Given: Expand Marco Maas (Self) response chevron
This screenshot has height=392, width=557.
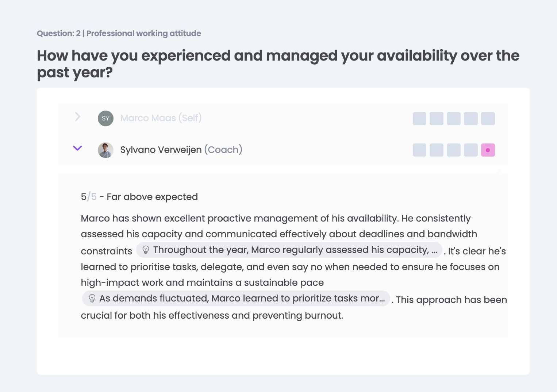Looking at the screenshot, I should pyautogui.click(x=77, y=117).
